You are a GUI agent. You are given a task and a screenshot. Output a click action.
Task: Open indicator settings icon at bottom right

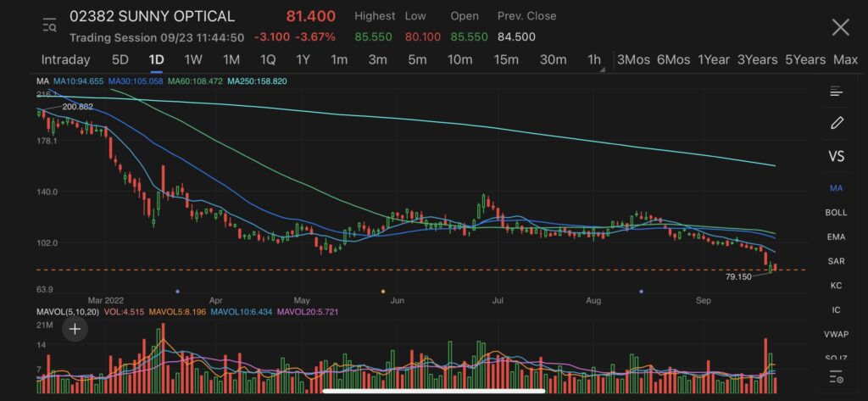837,378
